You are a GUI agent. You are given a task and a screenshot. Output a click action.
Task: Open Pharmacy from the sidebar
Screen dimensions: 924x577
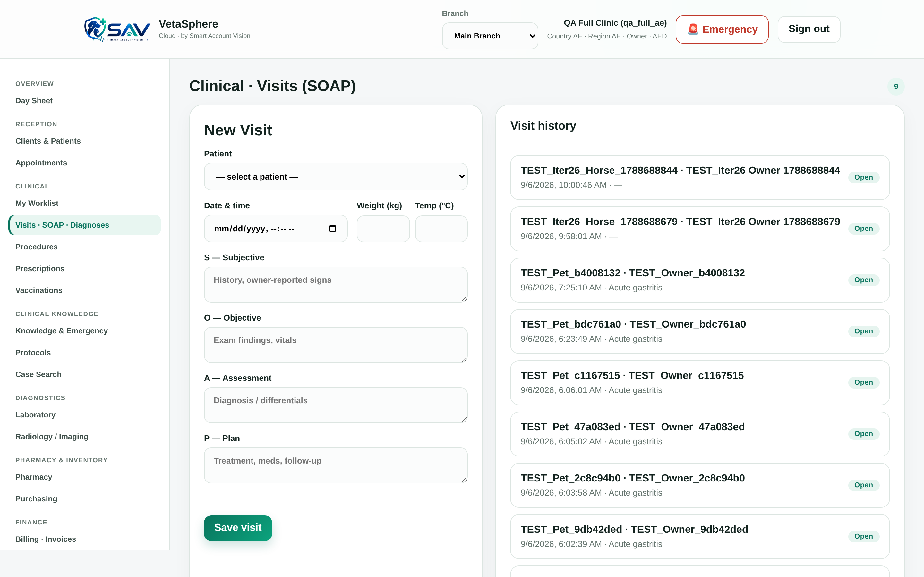click(x=34, y=477)
